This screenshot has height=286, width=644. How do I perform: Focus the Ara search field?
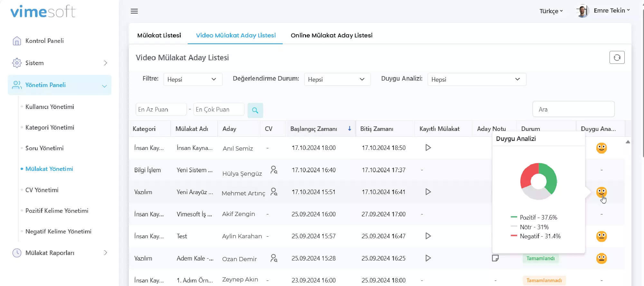coord(573,109)
